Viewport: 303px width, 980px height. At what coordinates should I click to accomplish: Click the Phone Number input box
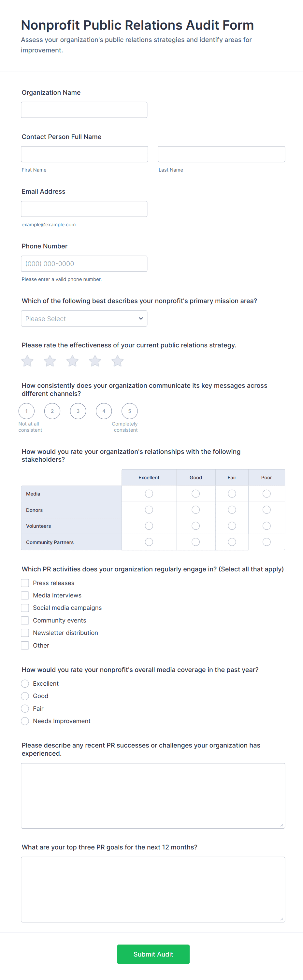pyautogui.click(x=84, y=264)
